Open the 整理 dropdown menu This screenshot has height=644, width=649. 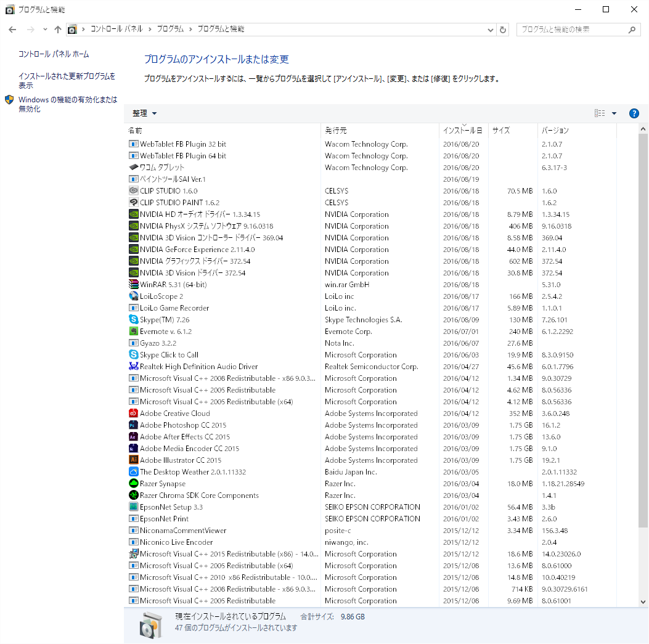pos(144,113)
